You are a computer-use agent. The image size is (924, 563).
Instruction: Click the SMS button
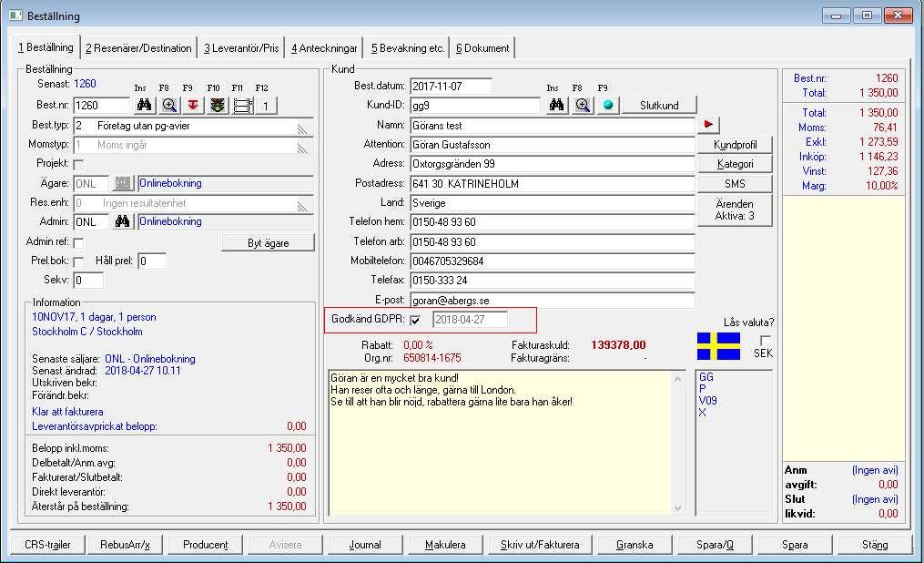point(735,184)
